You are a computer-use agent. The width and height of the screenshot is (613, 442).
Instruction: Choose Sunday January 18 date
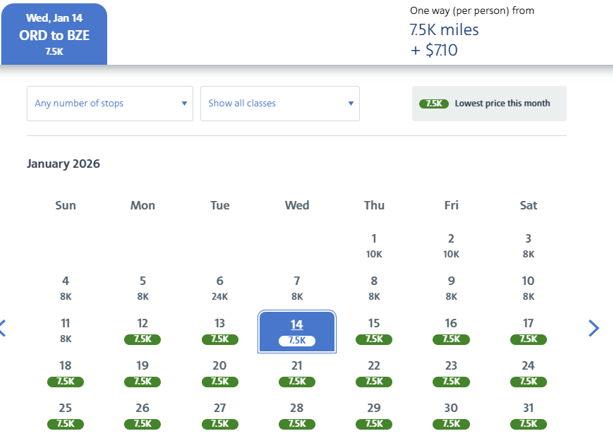pos(66,373)
